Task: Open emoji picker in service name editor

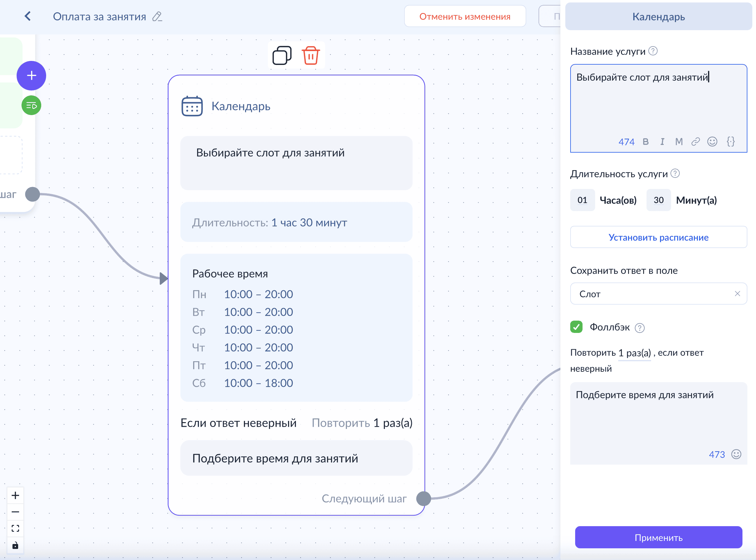Action: click(x=712, y=142)
